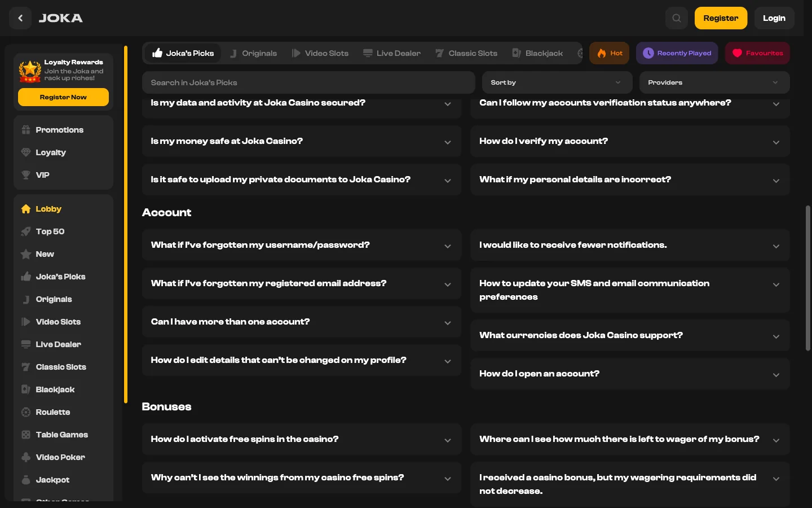The height and width of the screenshot is (508, 812).
Task: Show Recently Played games
Action: 677,53
